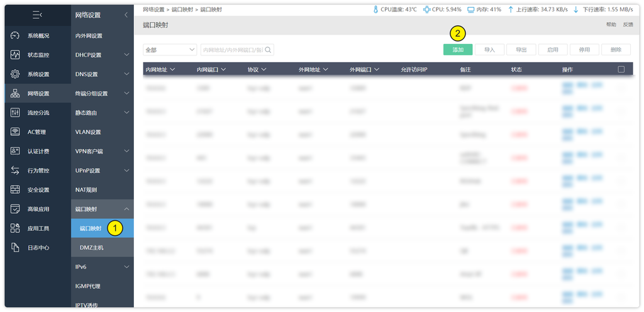Viewport: 644px width, 312px height.
Task: Open the 全部 filter dropdown
Action: [x=170, y=50]
